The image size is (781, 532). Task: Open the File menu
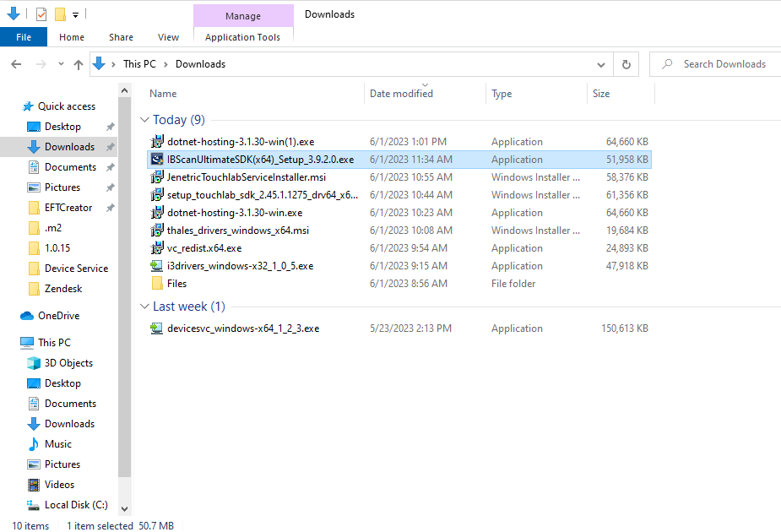pos(24,37)
